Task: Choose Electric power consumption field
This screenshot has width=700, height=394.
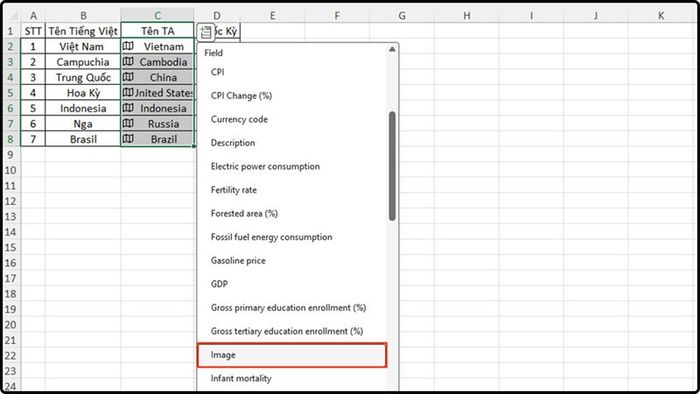Action: (x=292, y=166)
